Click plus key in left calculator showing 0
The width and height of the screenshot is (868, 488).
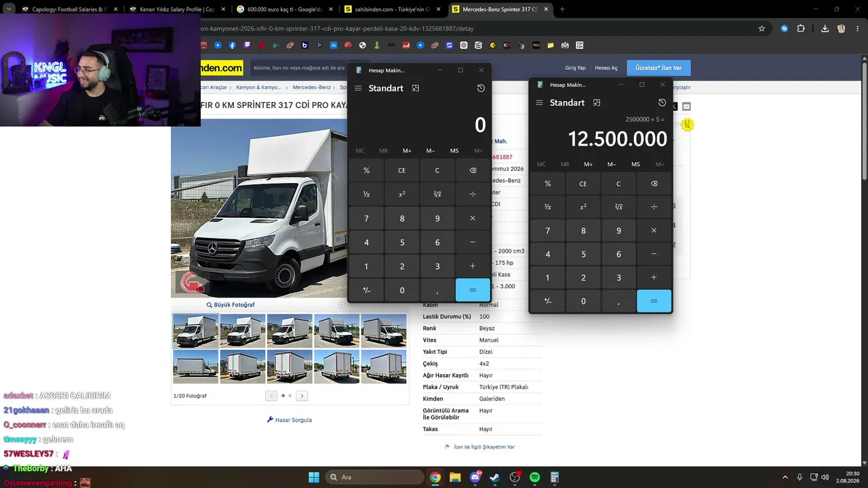pos(473,266)
